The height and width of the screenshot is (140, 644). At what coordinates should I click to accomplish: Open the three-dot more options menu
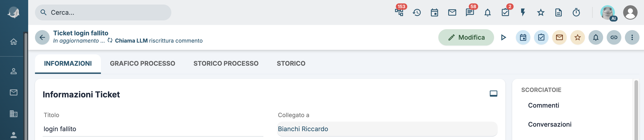point(632,37)
